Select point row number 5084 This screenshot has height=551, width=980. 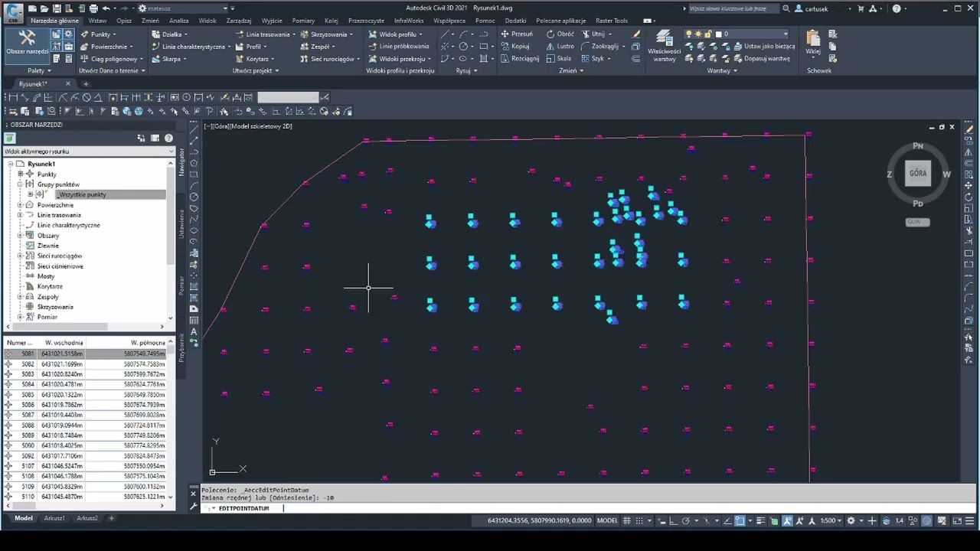(x=86, y=384)
